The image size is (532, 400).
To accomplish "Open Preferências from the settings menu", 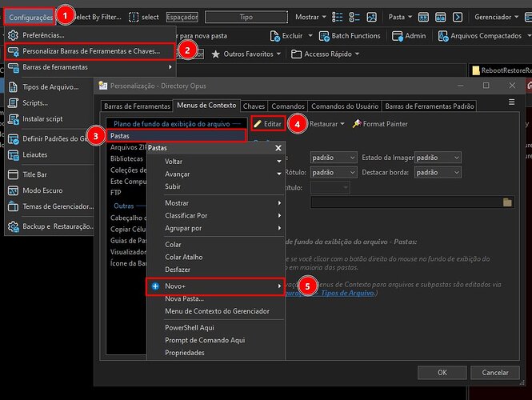I will pos(43,35).
